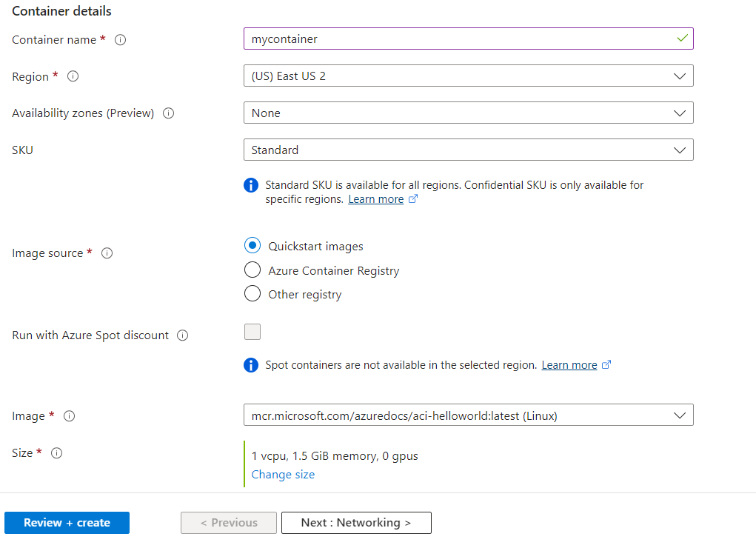Open the Region dropdown

(x=468, y=76)
